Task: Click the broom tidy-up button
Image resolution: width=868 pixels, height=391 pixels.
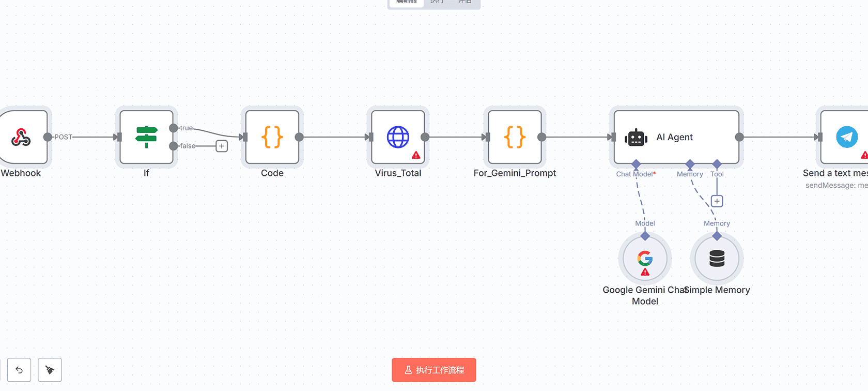Action: click(50, 370)
